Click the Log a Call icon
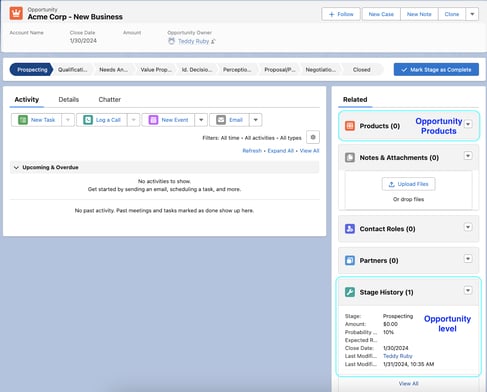 (88, 120)
